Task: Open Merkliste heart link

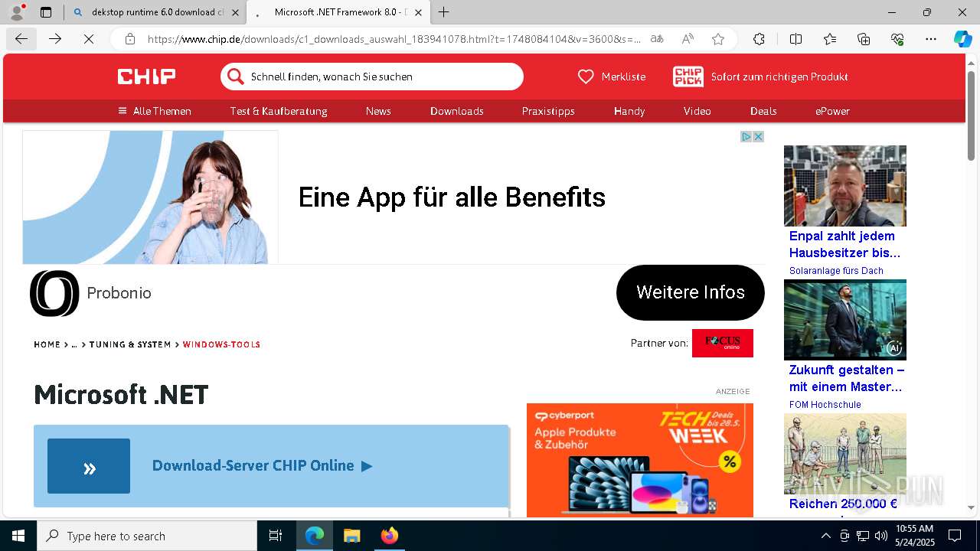Action: (x=612, y=77)
